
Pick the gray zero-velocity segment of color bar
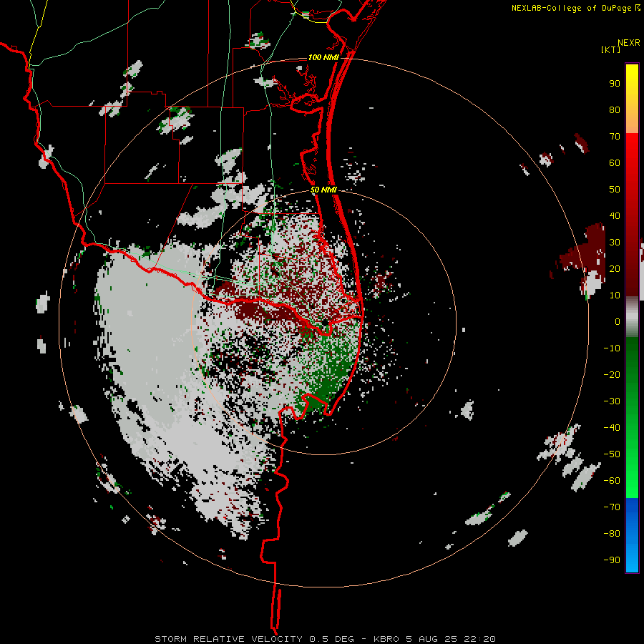(x=632, y=317)
